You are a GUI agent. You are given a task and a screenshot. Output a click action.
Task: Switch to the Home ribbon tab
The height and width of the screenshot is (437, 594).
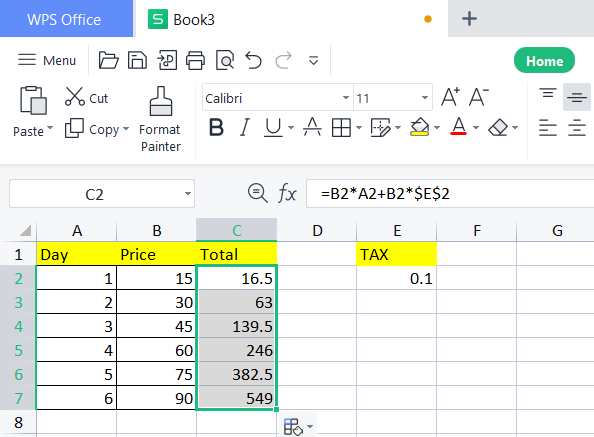(544, 61)
